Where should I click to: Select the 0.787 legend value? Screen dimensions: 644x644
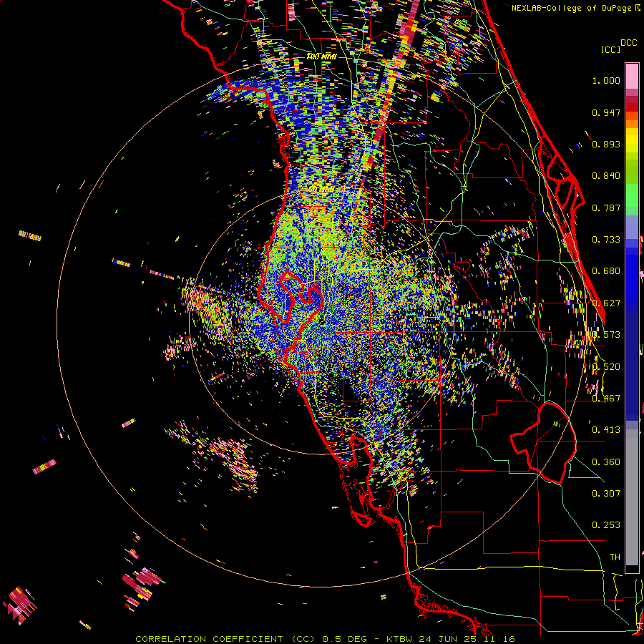point(606,208)
